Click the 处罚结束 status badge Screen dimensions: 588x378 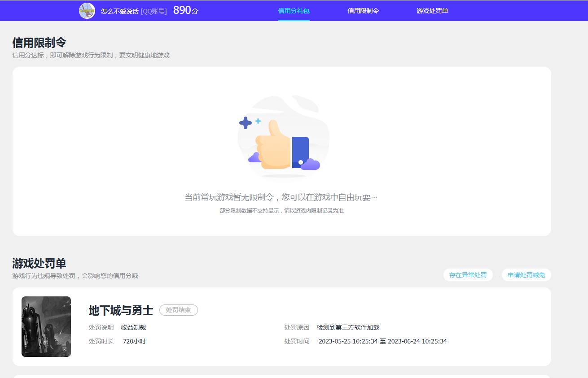pyautogui.click(x=178, y=310)
